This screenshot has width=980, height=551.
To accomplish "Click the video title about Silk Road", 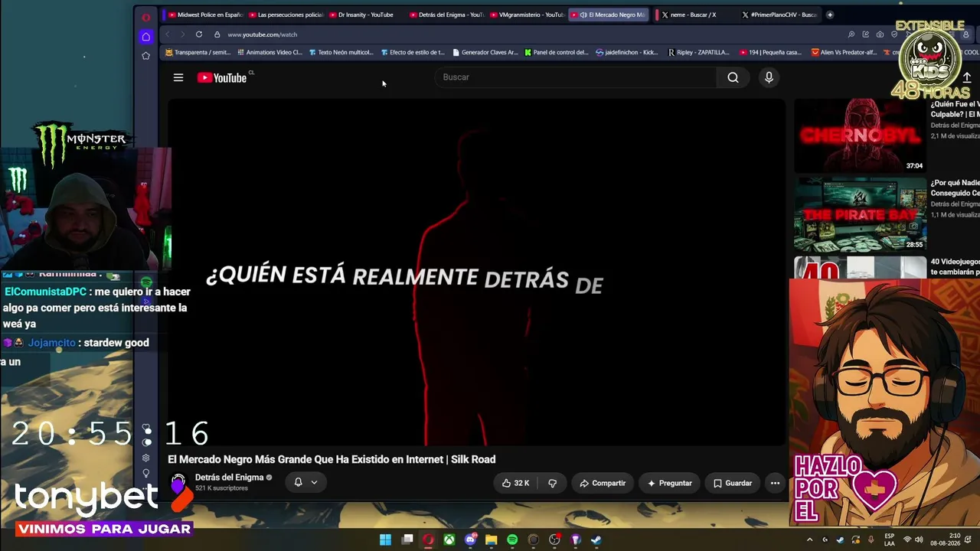I will tap(332, 459).
